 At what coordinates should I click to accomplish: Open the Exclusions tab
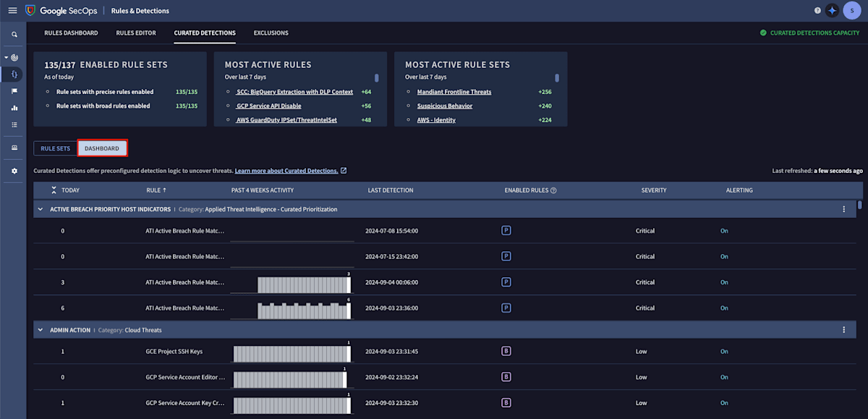[271, 33]
